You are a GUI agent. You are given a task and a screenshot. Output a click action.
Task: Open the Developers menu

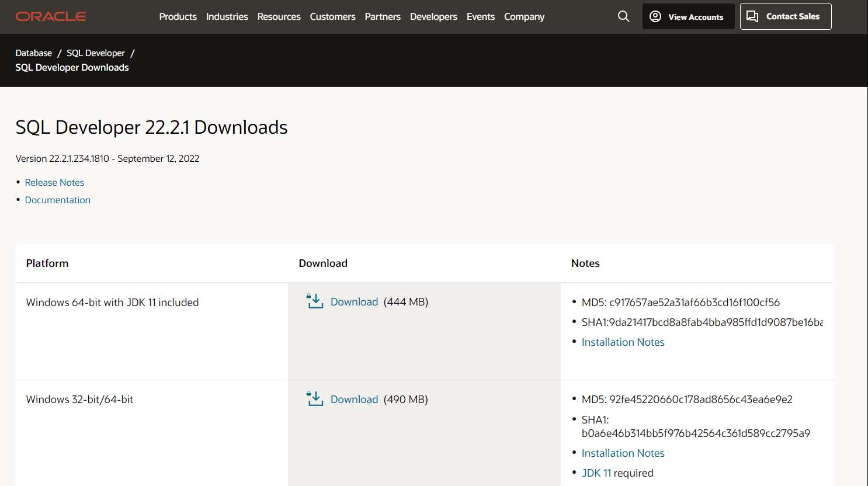pyautogui.click(x=433, y=16)
